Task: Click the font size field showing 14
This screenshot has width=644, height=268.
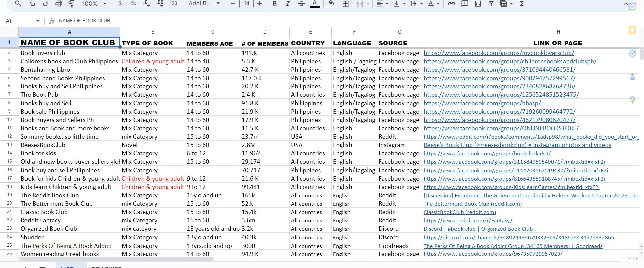Action: [246, 4]
